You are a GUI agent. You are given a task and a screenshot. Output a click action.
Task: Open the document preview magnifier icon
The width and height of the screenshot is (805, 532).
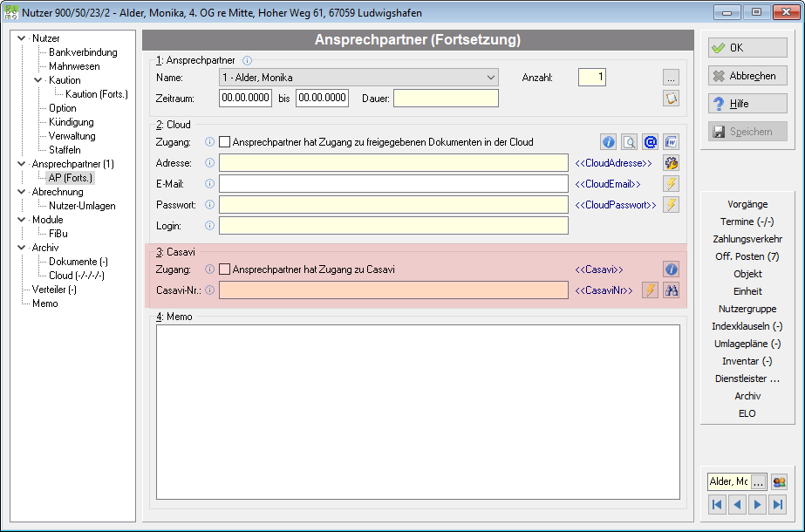[x=630, y=142]
